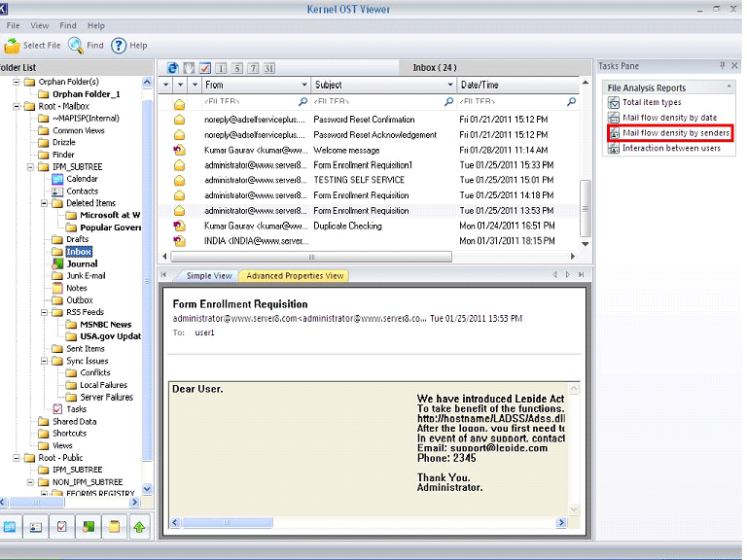Collapse the Sync Issues folder
This screenshot has height=560, width=747.
(45, 361)
